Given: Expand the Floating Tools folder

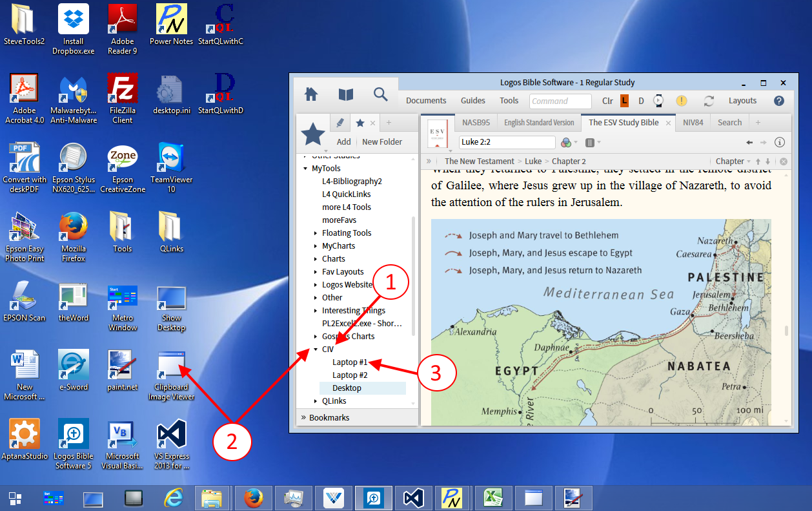Looking at the screenshot, I should pyautogui.click(x=316, y=233).
